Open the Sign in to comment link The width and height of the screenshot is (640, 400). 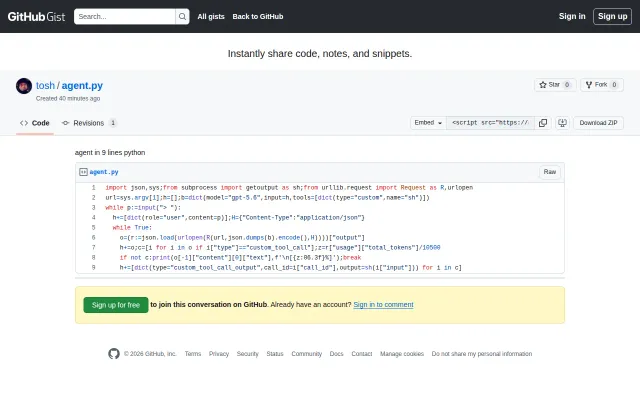click(x=383, y=305)
